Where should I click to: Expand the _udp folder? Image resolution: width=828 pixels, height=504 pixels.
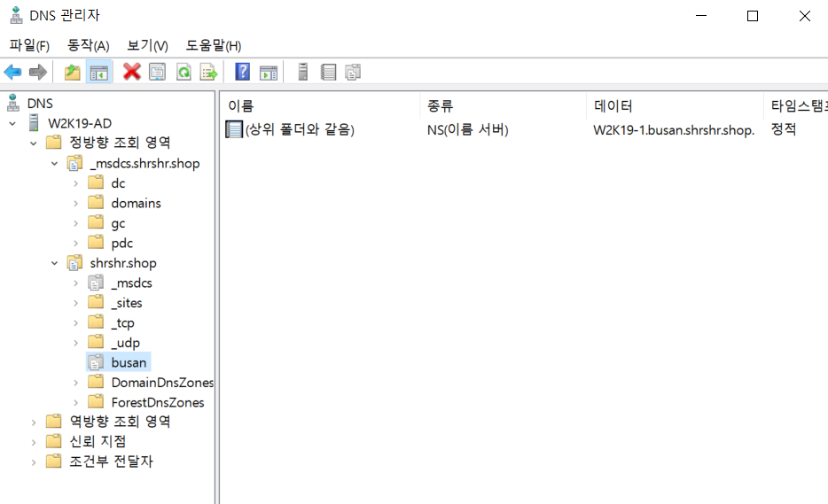click(x=75, y=343)
